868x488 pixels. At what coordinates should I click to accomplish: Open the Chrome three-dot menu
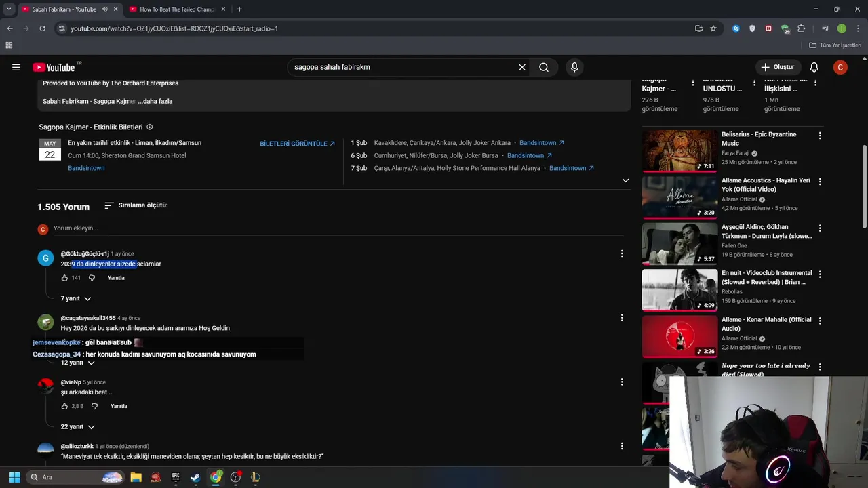pyautogui.click(x=856, y=28)
